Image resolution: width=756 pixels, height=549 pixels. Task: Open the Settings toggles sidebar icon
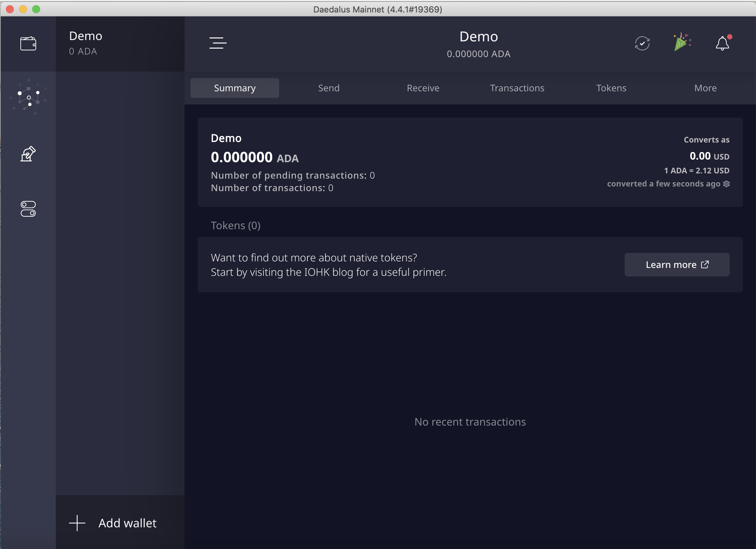click(28, 209)
